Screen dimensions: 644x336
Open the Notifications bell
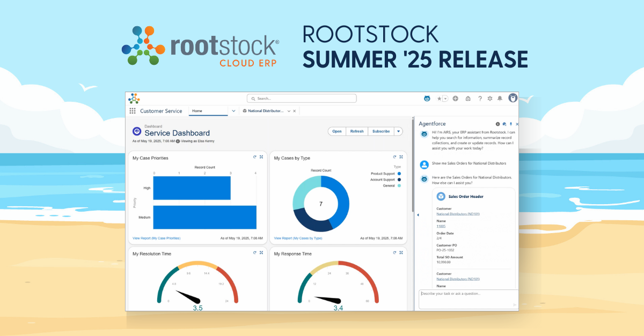point(500,99)
